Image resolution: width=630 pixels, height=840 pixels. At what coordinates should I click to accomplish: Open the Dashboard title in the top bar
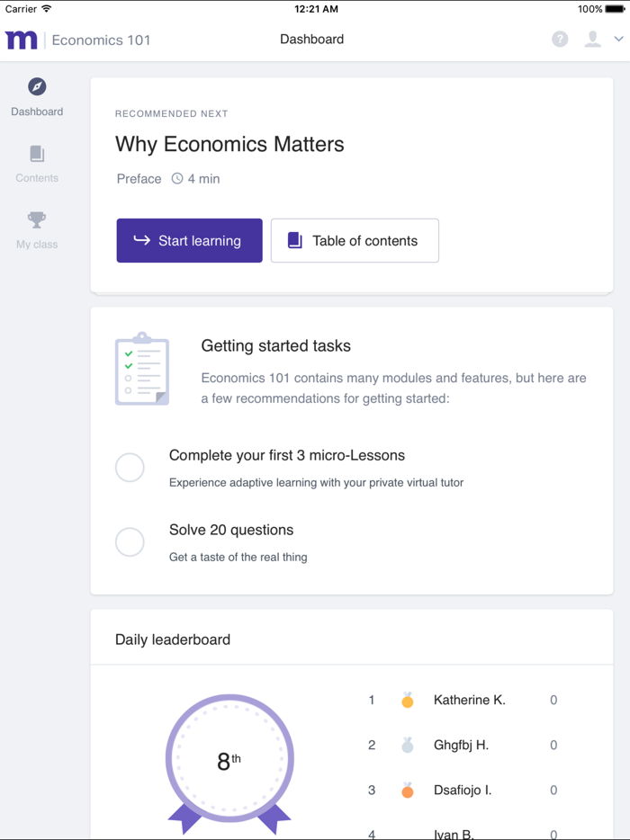311,40
